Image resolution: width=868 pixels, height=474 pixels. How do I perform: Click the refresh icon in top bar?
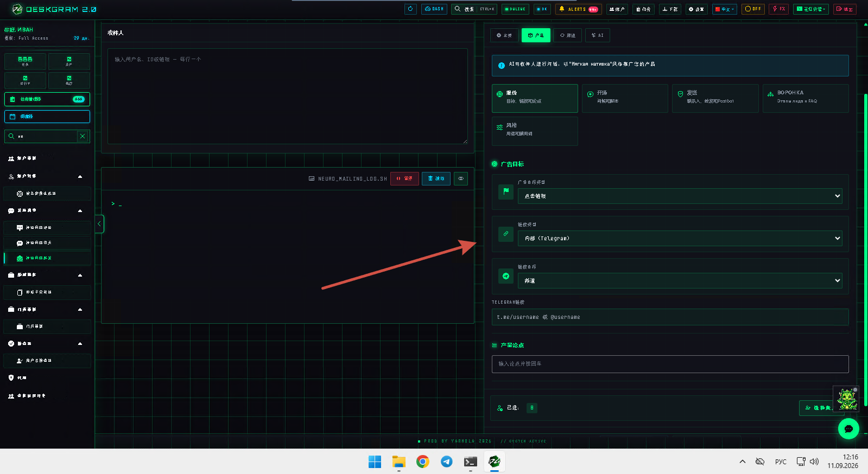coord(410,9)
